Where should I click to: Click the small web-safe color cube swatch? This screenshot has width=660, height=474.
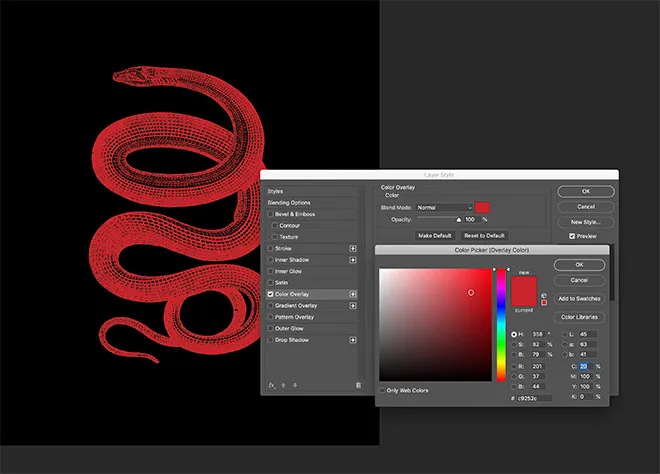tap(544, 303)
